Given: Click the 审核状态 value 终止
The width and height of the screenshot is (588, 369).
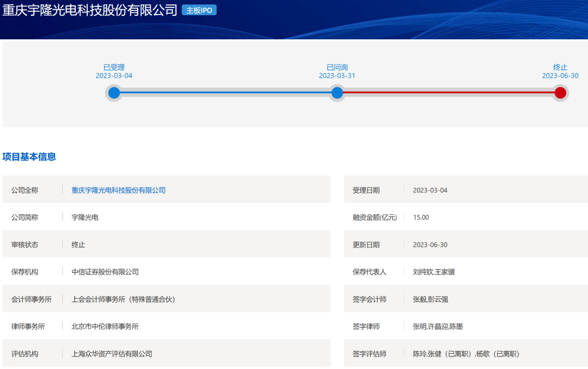Looking at the screenshot, I should click(78, 245).
